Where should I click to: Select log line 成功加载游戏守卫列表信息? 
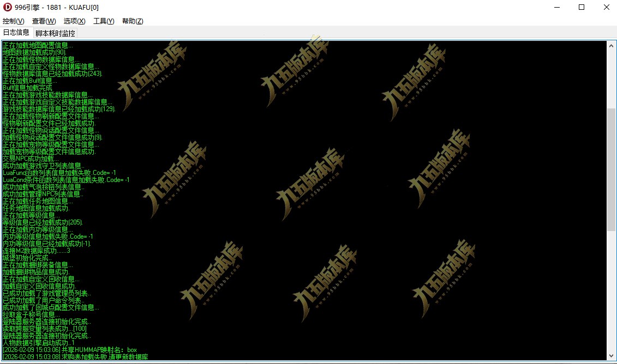[x=43, y=166]
